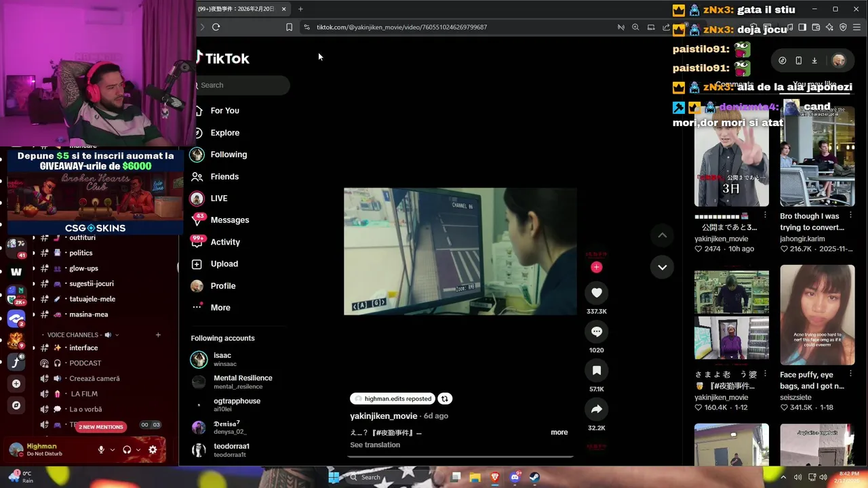Open the browser hamburger menu
This screenshot has width=868, height=488.
pos(857,27)
